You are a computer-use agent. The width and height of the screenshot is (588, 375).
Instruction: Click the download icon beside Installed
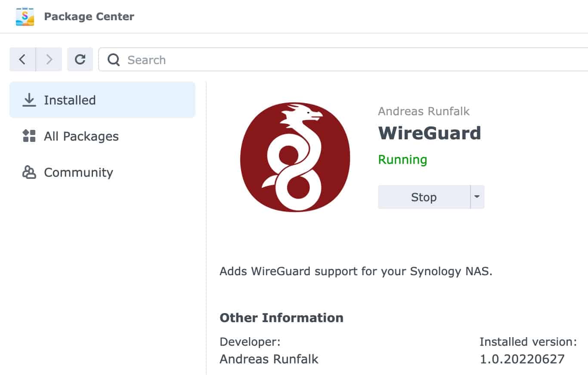tap(29, 100)
